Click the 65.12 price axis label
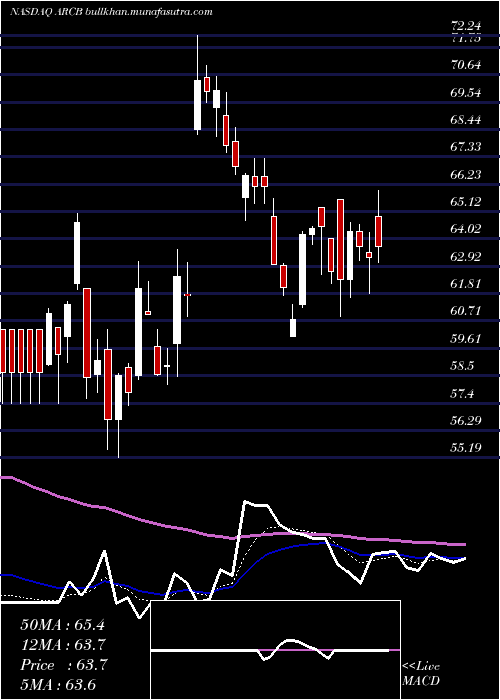The image size is (500, 700). tap(466, 202)
